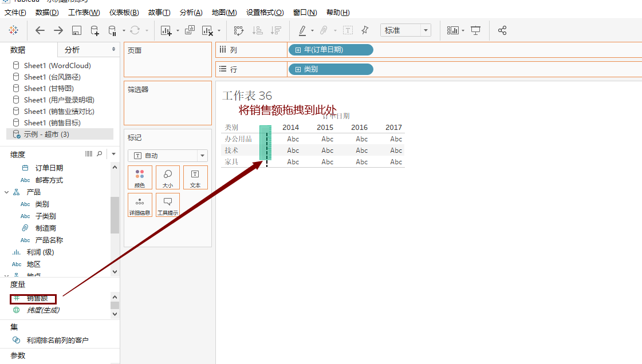The height and width of the screenshot is (364, 642).
Task: Open the Size marks card
Action: click(x=167, y=177)
